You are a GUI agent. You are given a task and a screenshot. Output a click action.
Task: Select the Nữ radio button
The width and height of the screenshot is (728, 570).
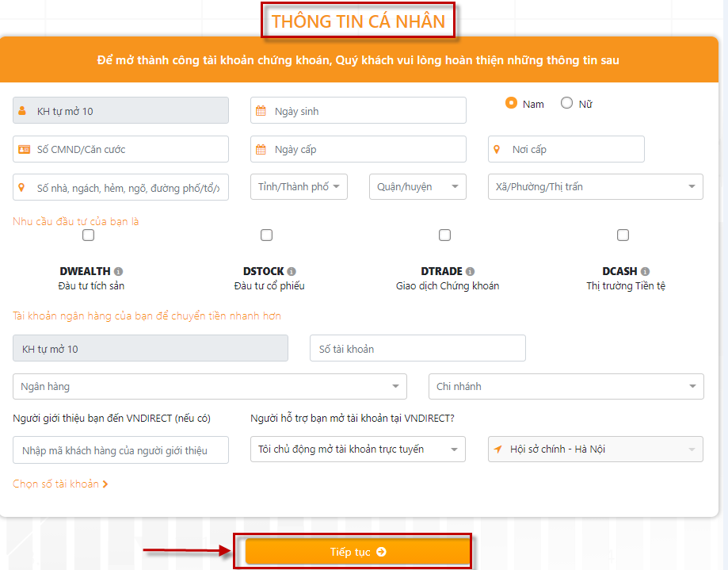pyautogui.click(x=566, y=102)
